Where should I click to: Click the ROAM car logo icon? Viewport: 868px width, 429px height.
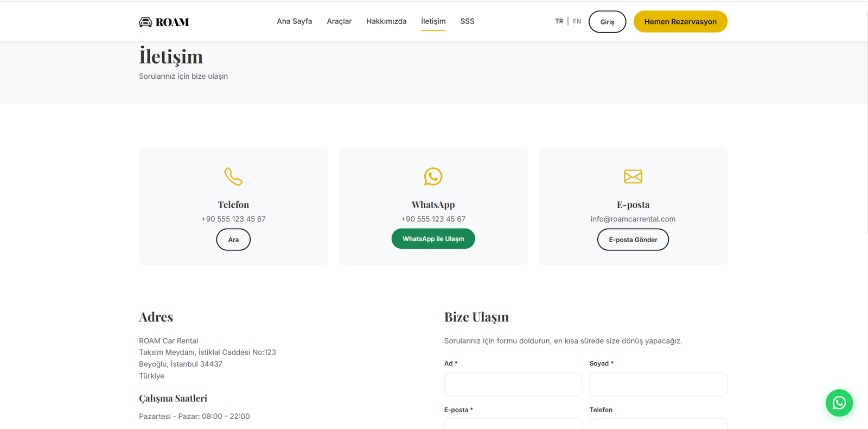[145, 22]
